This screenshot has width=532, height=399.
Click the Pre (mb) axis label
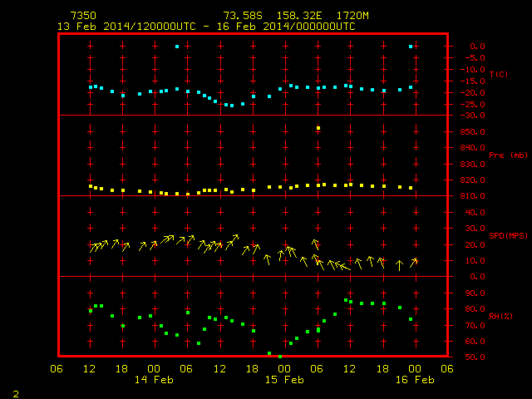pyautogui.click(x=508, y=155)
